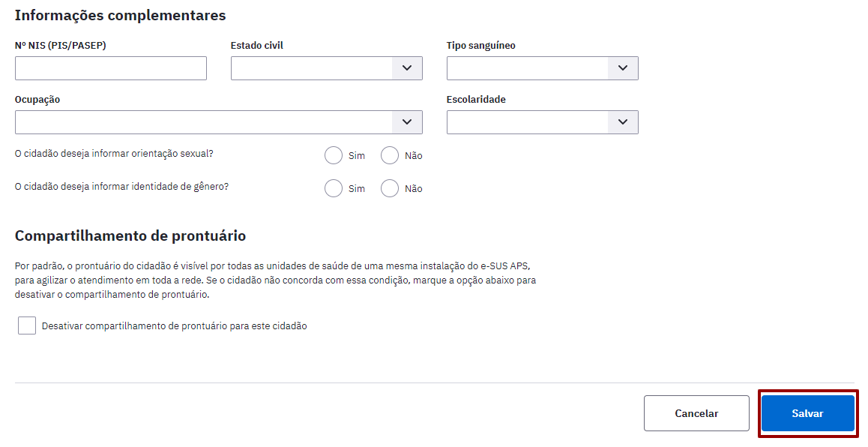Click the Escolaridade chevron arrow icon

point(623,121)
